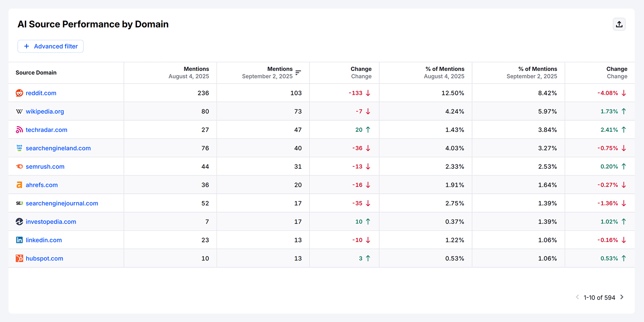
Task: Sort by Source Domain column header
Action: click(x=36, y=73)
